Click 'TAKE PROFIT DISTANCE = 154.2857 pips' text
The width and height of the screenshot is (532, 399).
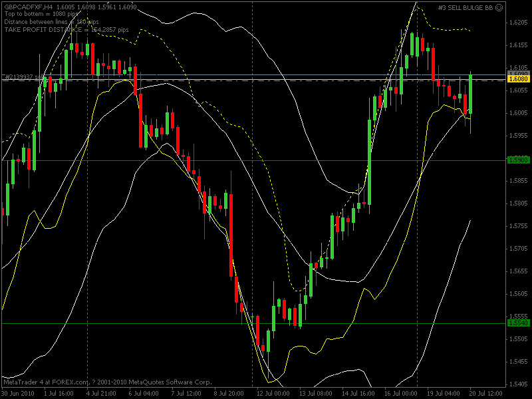point(66,30)
